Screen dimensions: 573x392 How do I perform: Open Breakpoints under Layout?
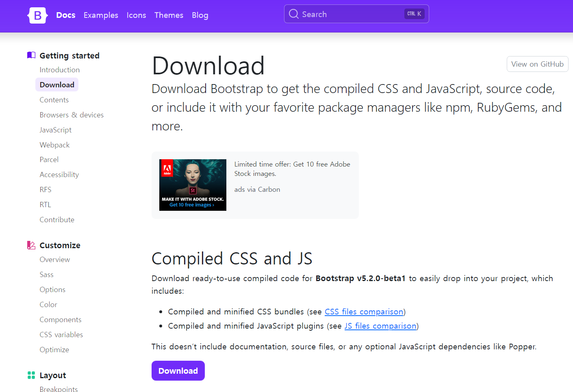59,389
